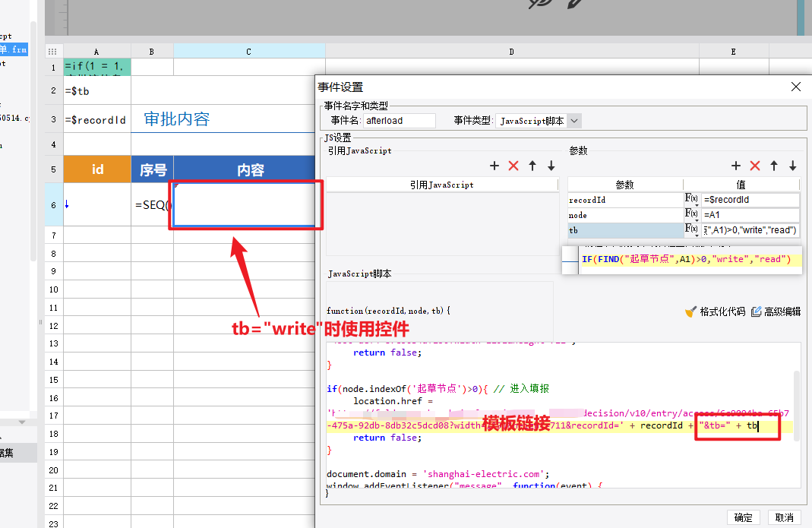Open formula type selector for recordId parameter

pos(691,200)
